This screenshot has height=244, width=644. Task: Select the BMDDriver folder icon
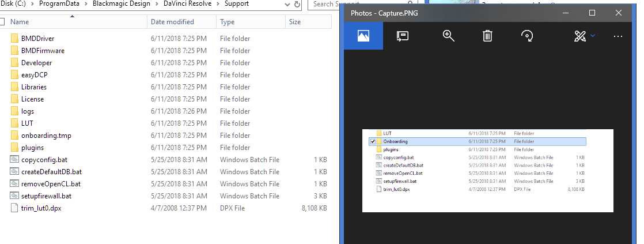tap(14, 38)
